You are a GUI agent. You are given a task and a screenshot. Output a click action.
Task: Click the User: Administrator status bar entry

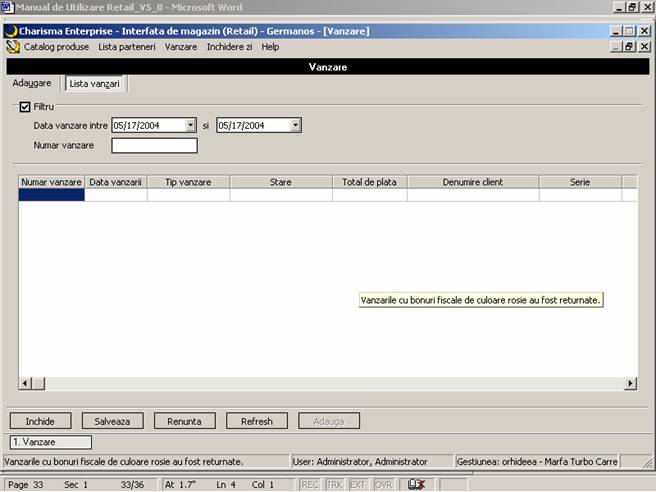[372, 461]
